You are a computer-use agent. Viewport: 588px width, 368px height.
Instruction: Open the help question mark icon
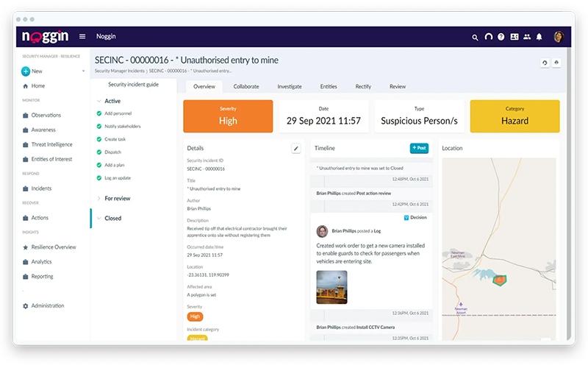pyautogui.click(x=501, y=37)
